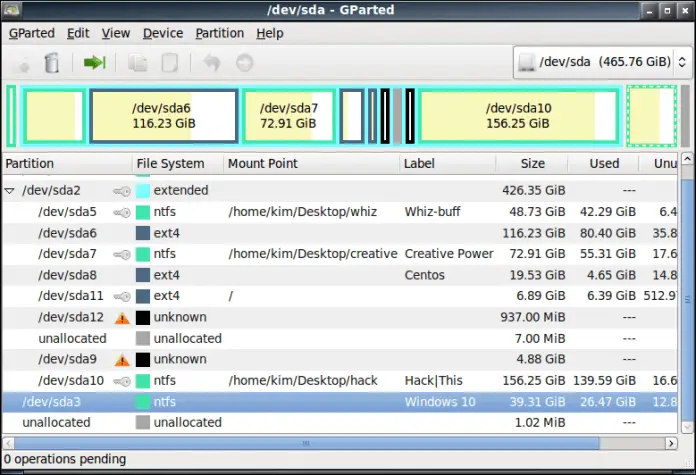Click the Creative Power label text
This screenshot has width=696, height=475.
(449, 254)
